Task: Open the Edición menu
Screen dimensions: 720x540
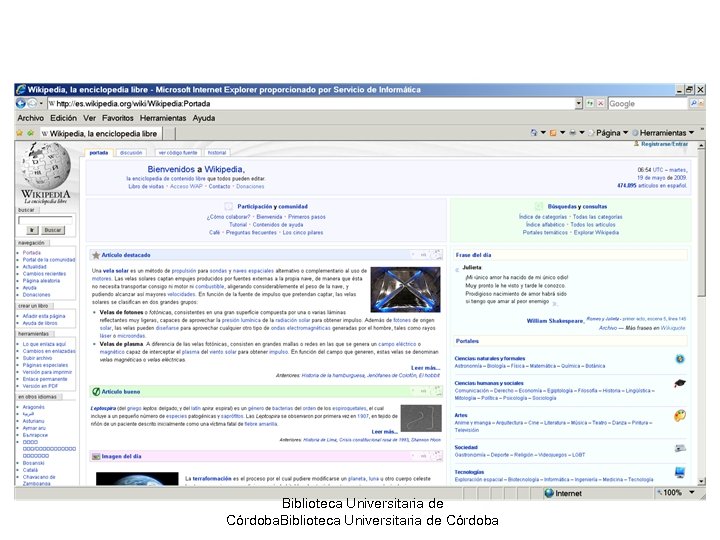Action: pyautogui.click(x=63, y=118)
